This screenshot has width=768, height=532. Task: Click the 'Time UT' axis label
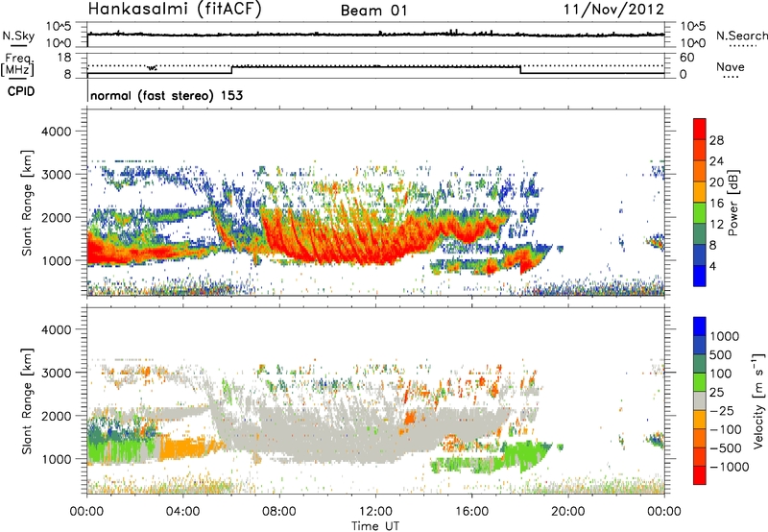(375, 526)
